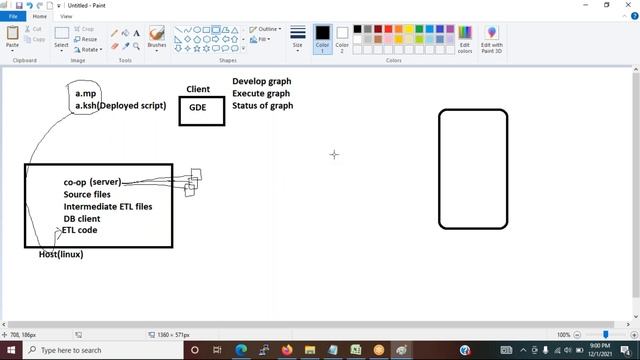The width and height of the screenshot is (640, 360).
Task: Click the Copy tool
Action: [35, 39]
